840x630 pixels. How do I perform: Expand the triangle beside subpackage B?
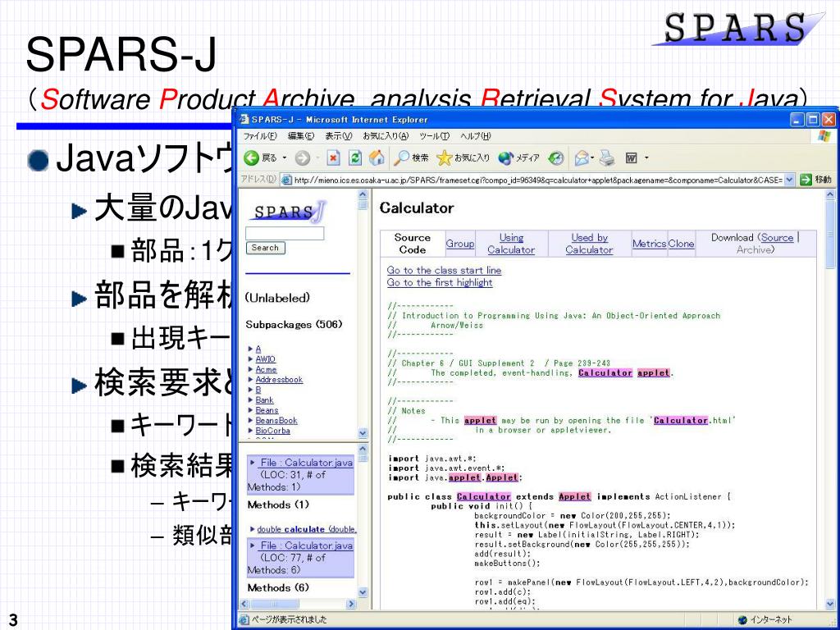[x=251, y=390]
